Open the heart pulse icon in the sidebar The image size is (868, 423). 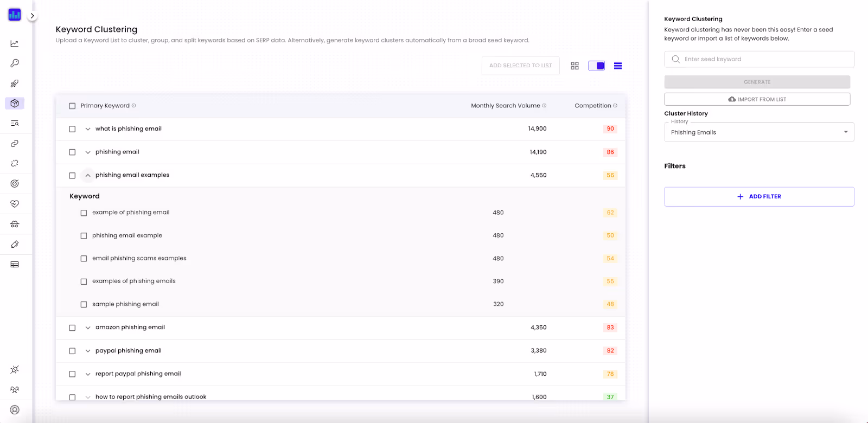(15, 204)
